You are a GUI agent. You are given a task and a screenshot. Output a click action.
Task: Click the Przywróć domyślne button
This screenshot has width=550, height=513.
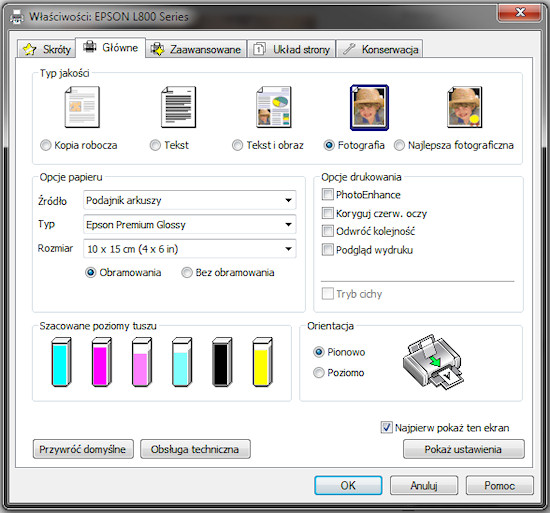[83, 449]
